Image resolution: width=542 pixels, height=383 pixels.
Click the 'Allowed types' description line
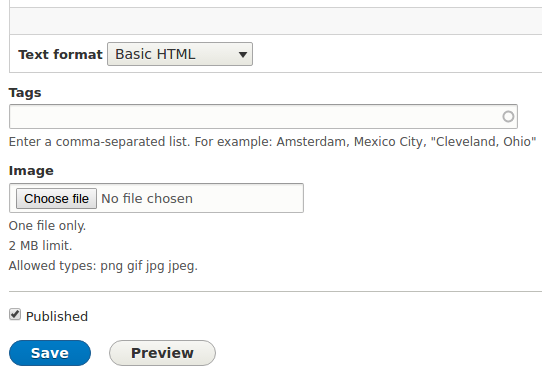tap(103, 266)
